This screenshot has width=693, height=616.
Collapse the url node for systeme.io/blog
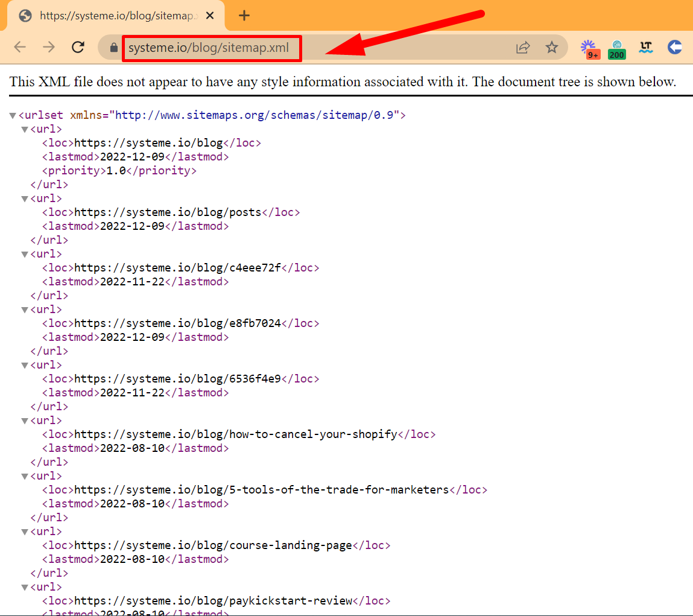tap(25, 129)
